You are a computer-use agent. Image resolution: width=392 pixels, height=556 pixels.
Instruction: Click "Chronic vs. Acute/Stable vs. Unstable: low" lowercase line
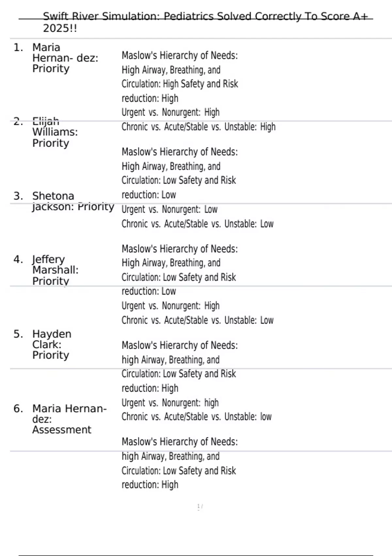click(196, 417)
